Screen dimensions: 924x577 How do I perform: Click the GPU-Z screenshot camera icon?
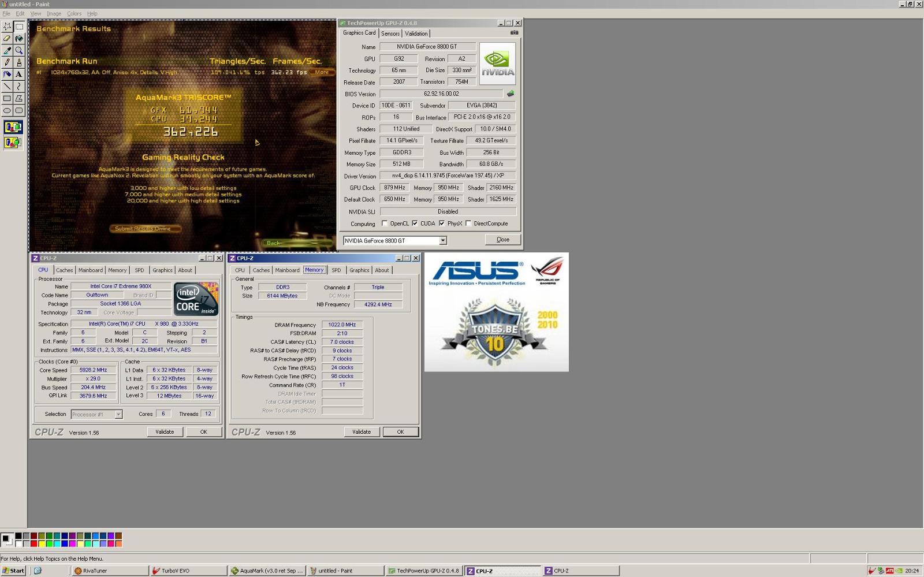click(514, 33)
